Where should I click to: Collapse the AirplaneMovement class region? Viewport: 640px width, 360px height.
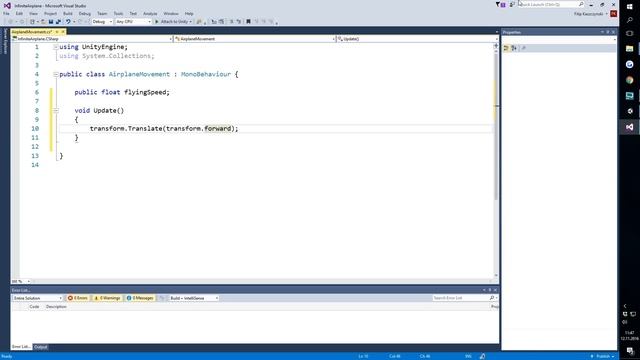[56, 74]
